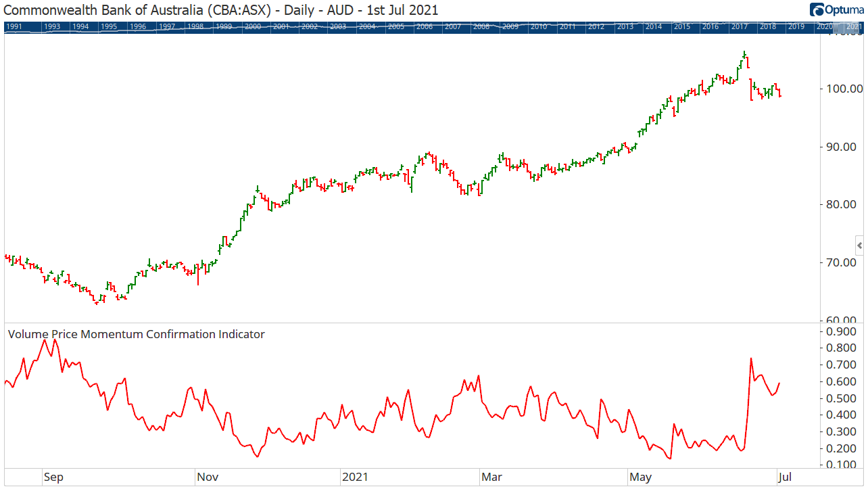
Task: Jump to 1991 on the overview timeline
Action: point(14,26)
